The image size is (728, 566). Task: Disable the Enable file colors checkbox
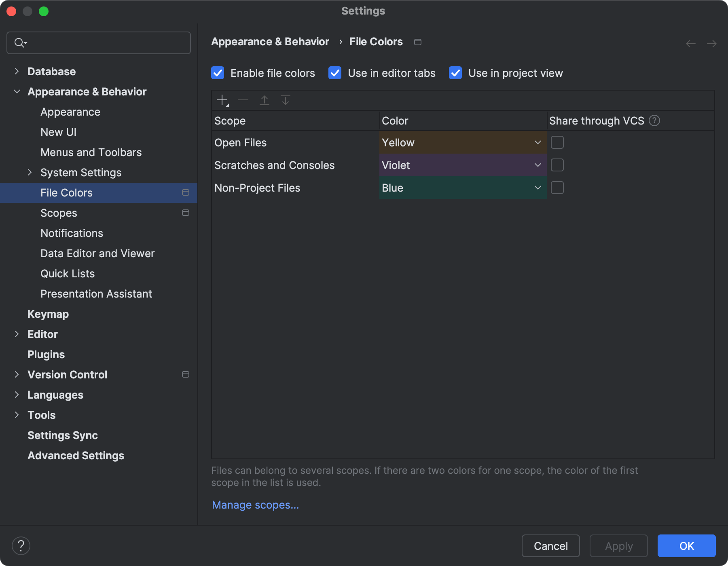(218, 73)
